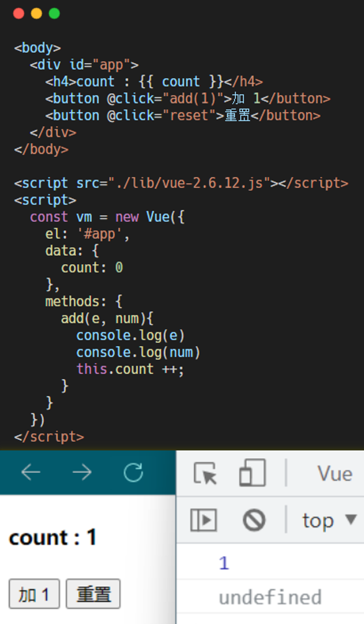Click the count: 0 data line
This screenshot has height=624, width=364.
pos(92,268)
